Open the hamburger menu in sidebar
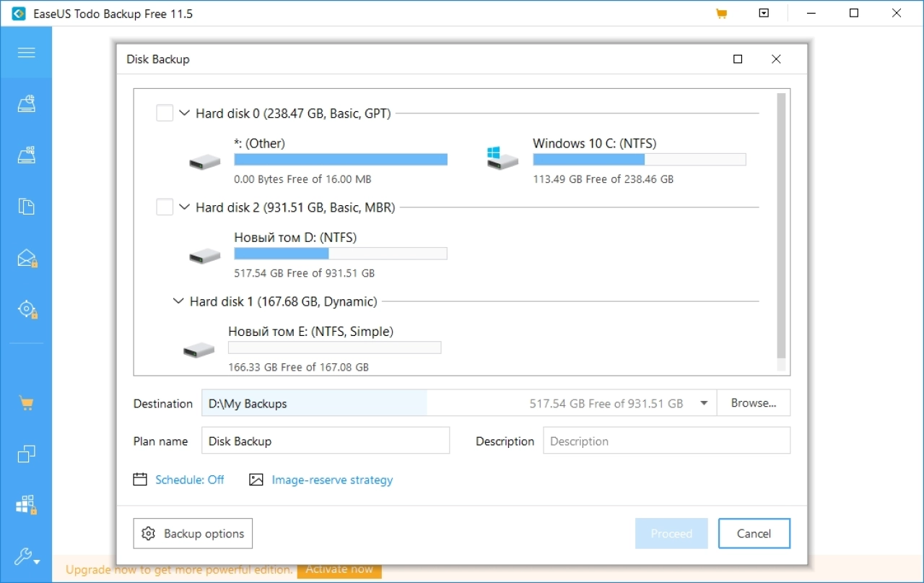The width and height of the screenshot is (924, 583). coord(26,53)
